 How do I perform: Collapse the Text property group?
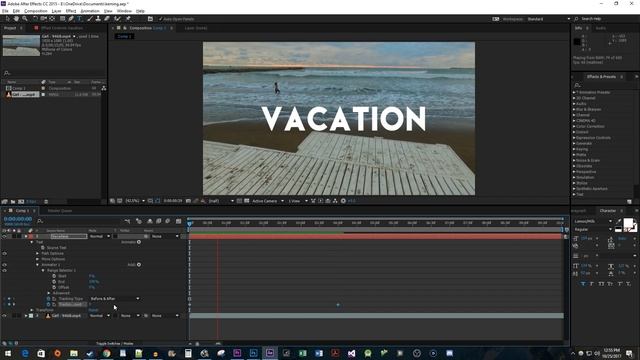[32, 242]
